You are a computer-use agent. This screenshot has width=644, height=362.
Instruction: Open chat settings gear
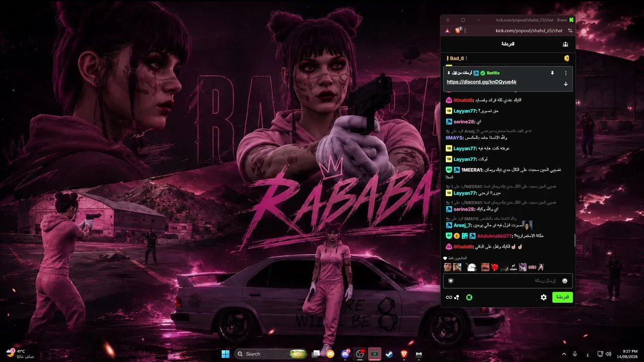543,297
